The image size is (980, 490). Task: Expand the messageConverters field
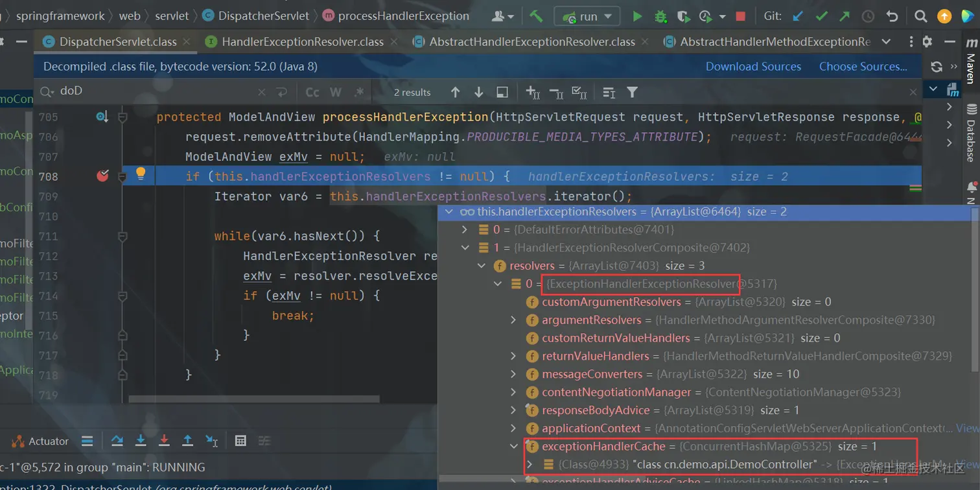(513, 375)
